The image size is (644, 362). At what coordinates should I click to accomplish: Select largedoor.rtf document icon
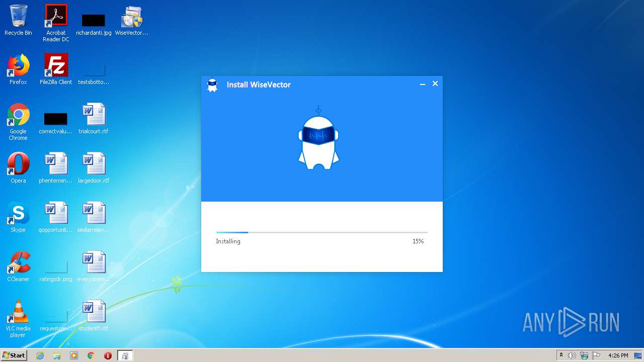(x=94, y=168)
